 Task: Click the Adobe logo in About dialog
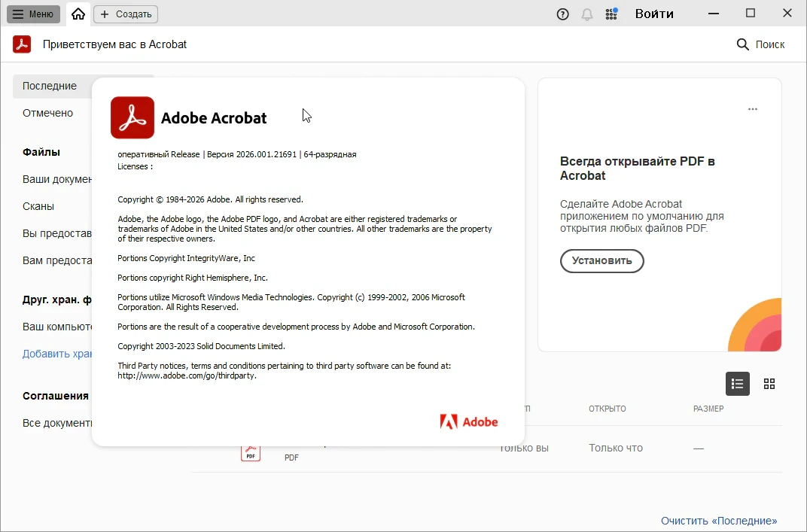469,422
